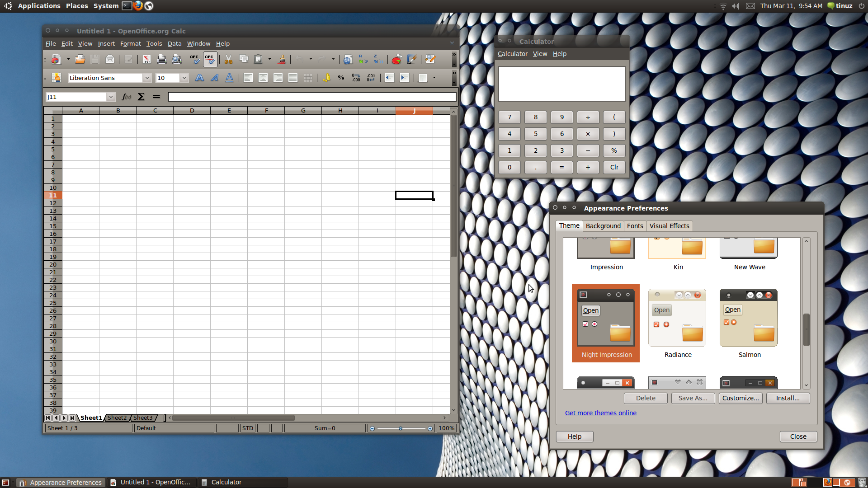Open Find & Replace icon
Screen dimensions: 868x488
(x=430, y=59)
